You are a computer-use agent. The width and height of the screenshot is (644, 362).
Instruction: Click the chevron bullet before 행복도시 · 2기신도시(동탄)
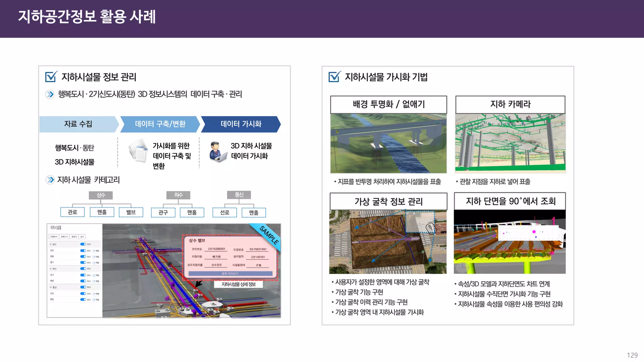[50, 94]
